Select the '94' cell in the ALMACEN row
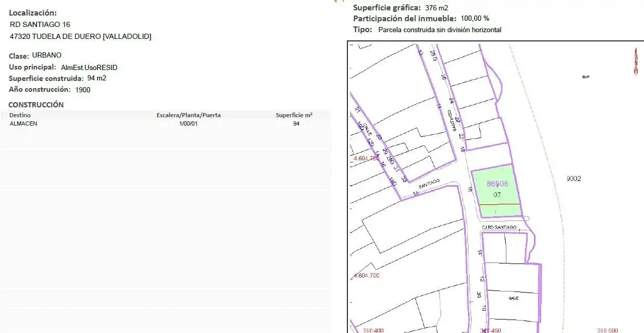 (296, 123)
